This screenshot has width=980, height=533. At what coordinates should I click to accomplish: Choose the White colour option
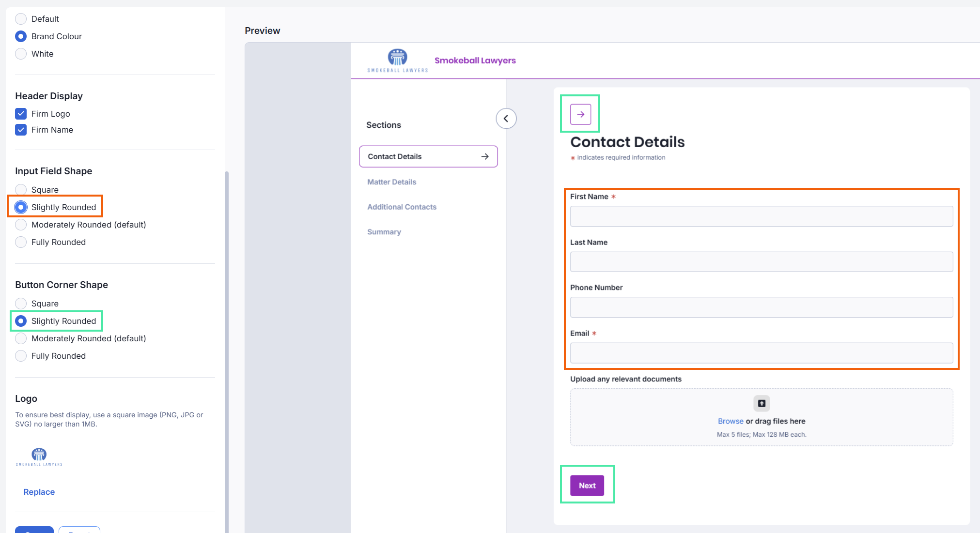pyautogui.click(x=21, y=54)
